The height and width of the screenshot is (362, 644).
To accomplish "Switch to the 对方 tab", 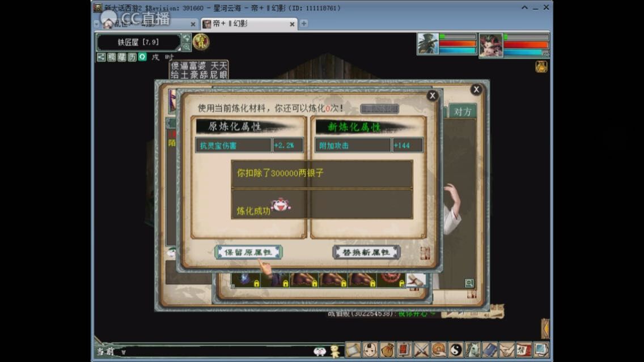I will point(463,112).
